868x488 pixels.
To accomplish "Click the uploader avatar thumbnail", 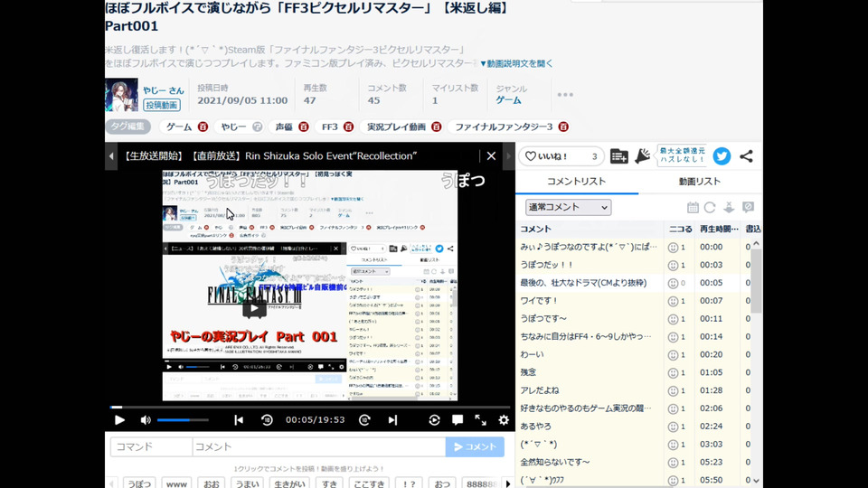I will click(x=121, y=95).
